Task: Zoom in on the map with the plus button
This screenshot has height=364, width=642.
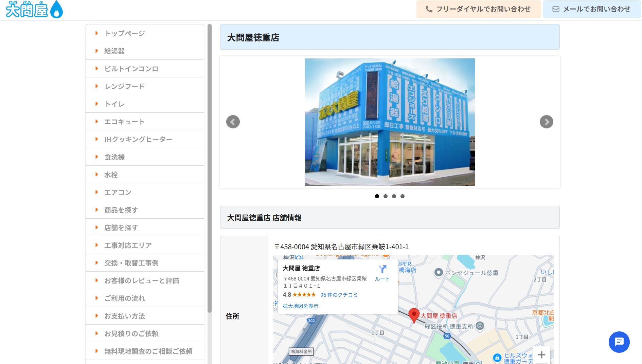Action: pyautogui.click(x=542, y=355)
